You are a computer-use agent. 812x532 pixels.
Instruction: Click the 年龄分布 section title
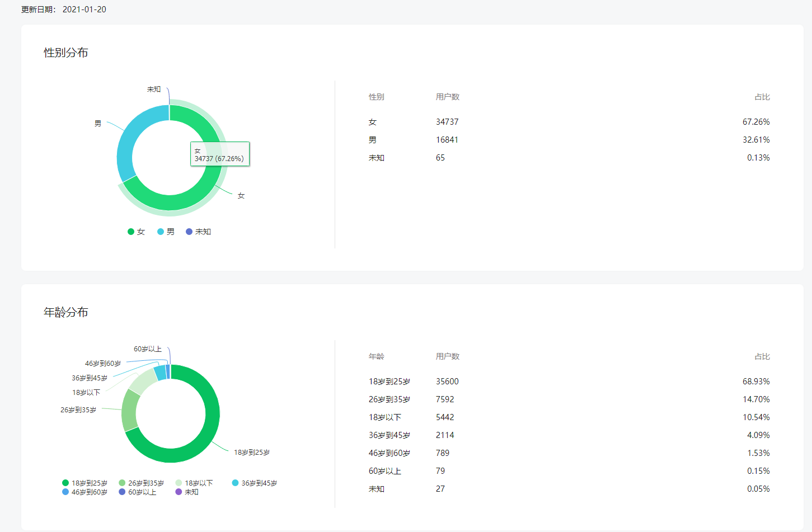66,312
